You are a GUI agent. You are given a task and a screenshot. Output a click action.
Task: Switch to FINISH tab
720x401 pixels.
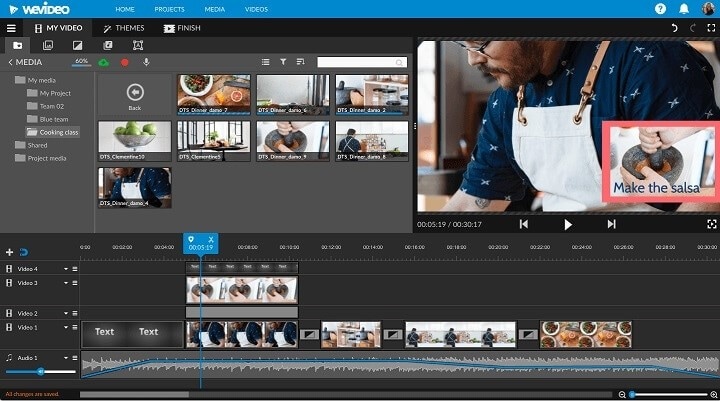tap(182, 28)
